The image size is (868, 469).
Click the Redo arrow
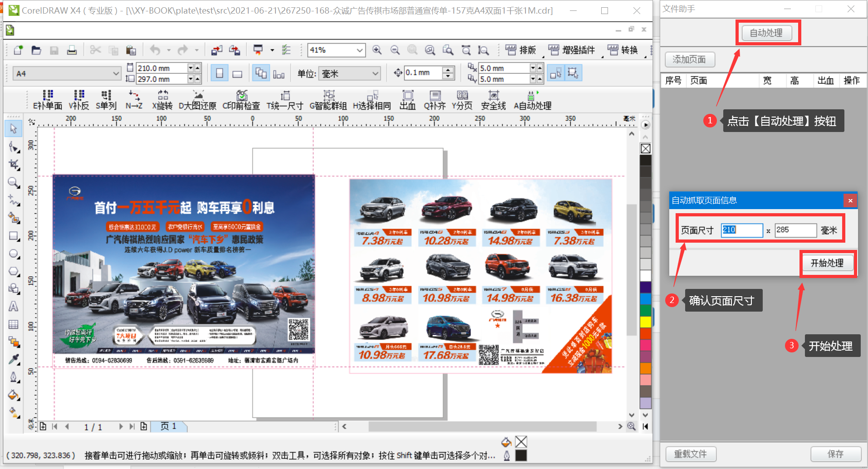tap(182, 50)
